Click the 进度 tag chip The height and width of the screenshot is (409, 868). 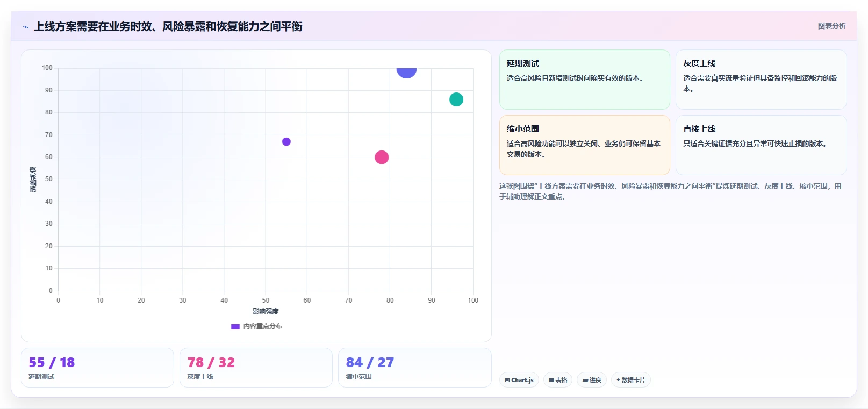592,380
